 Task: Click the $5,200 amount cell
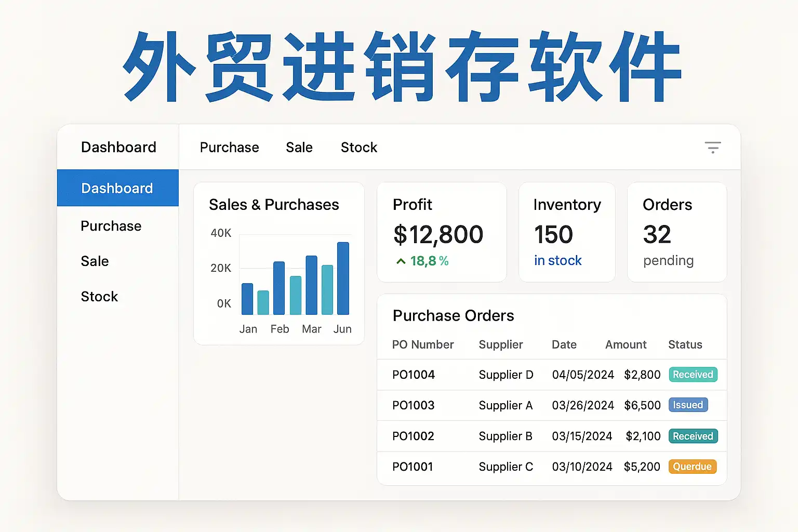[x=642, y=467]
